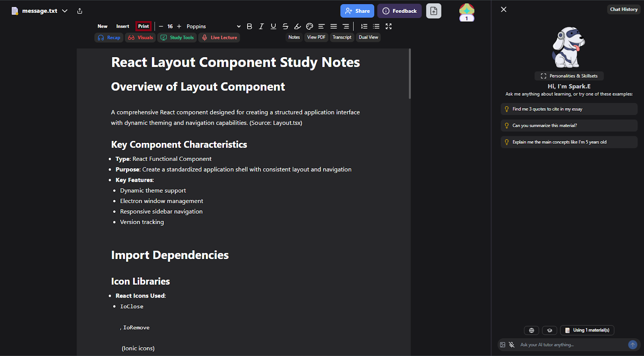This screenshot has height=356, width=644.
Task: Switch to the Transcript view
Action: (x=342, y=37)
